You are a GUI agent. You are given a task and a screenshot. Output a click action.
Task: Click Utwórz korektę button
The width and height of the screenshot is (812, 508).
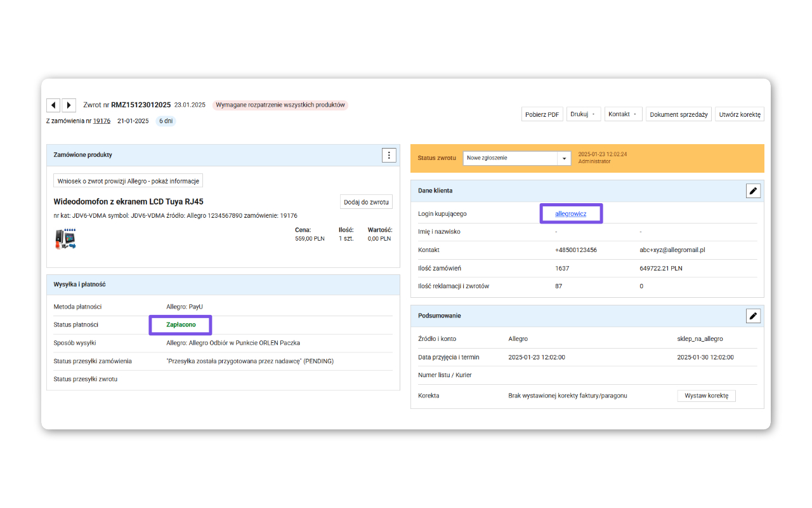739,114
